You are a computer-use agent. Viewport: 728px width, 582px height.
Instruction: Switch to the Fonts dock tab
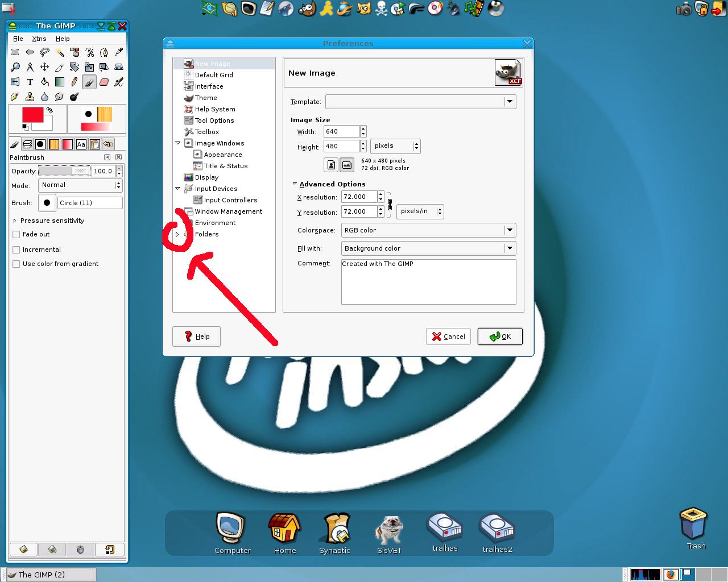click(81, 144)
